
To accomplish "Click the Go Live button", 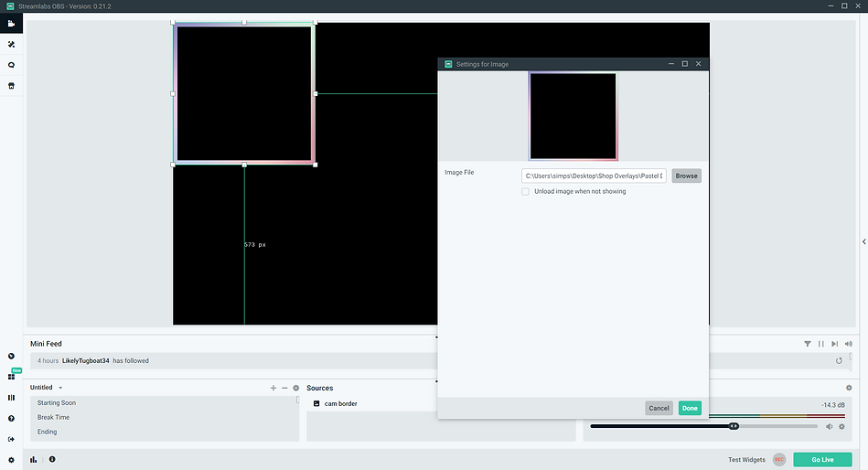I will point(822,459).
